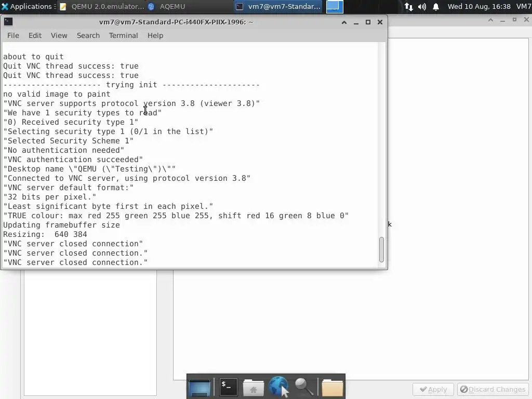532x399 pixels.
Task: Click the text "about to quit"
Action: click(x=33, y=57)
